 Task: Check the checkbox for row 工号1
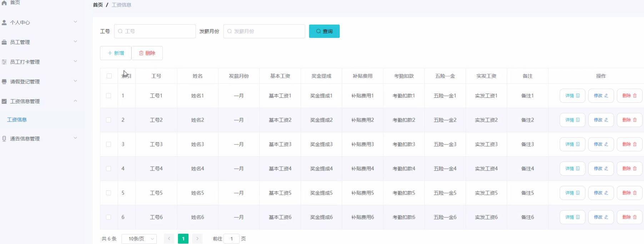point(109,96)
